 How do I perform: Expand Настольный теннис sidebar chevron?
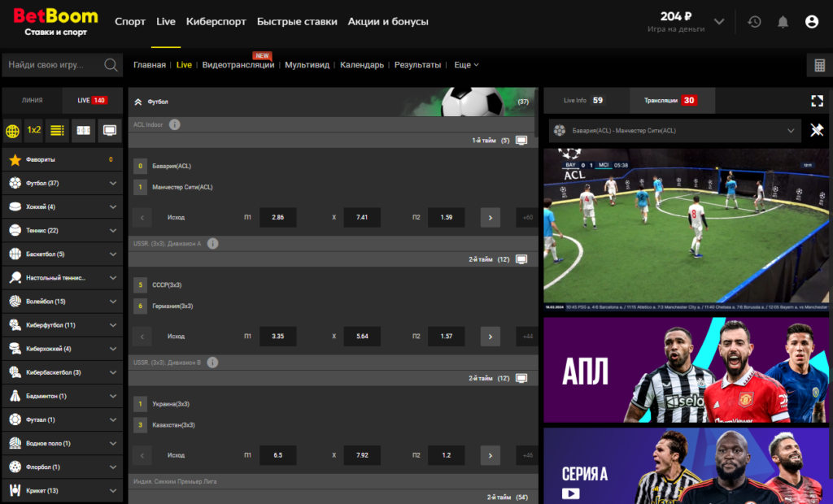tap(112, 278)
